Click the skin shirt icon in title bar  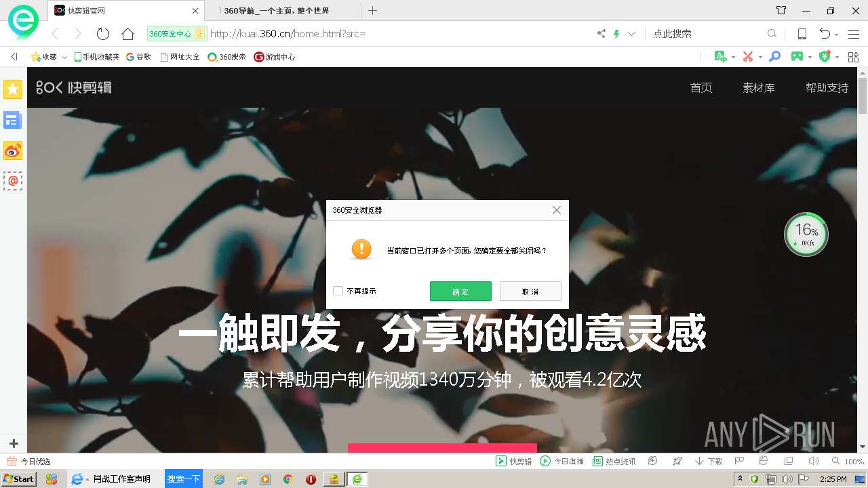[781, 10]
